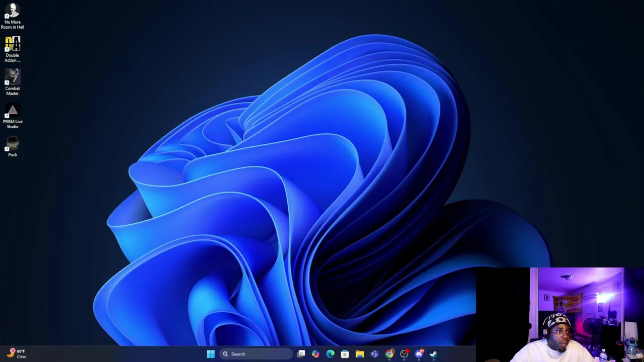Open the Double Action desktop shortcut
644x362 pixels.
pos(13,49)
